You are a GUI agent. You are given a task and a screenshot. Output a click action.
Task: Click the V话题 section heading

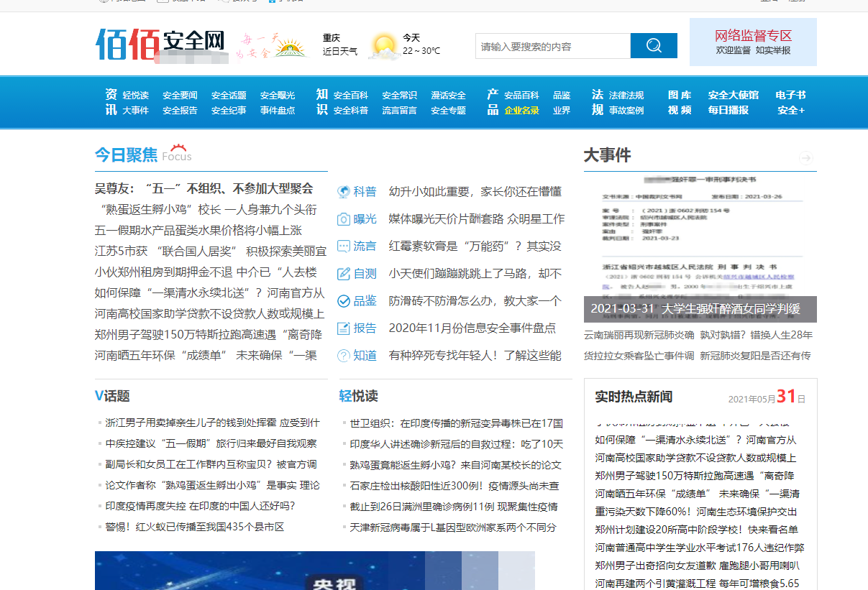pos(112,396)
